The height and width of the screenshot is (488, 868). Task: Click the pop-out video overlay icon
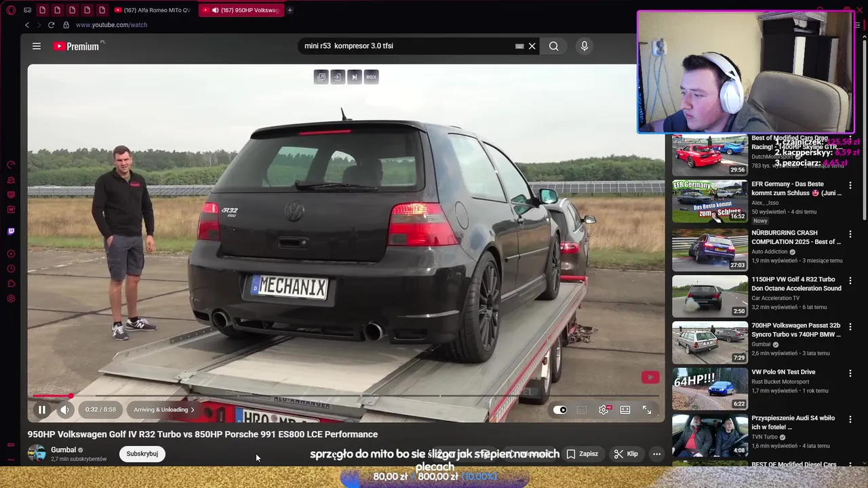click(321, 77)
